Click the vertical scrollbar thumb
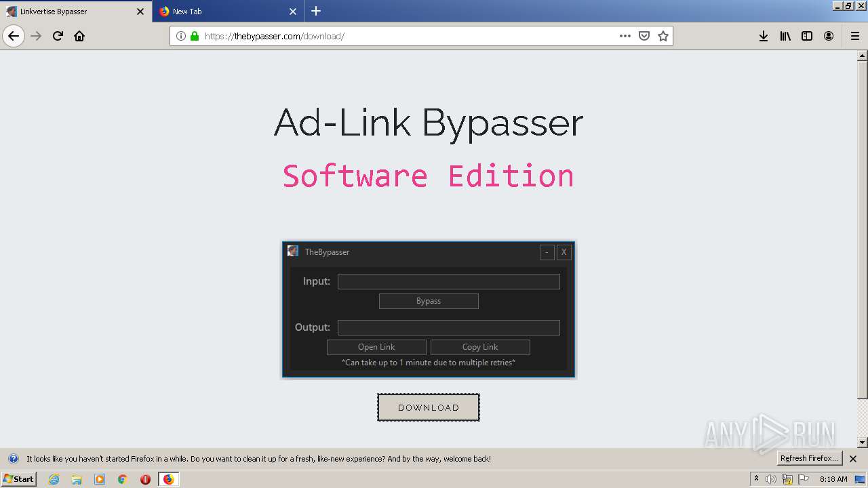This screenshot has height=488, width=868. (x=863, y=230)
